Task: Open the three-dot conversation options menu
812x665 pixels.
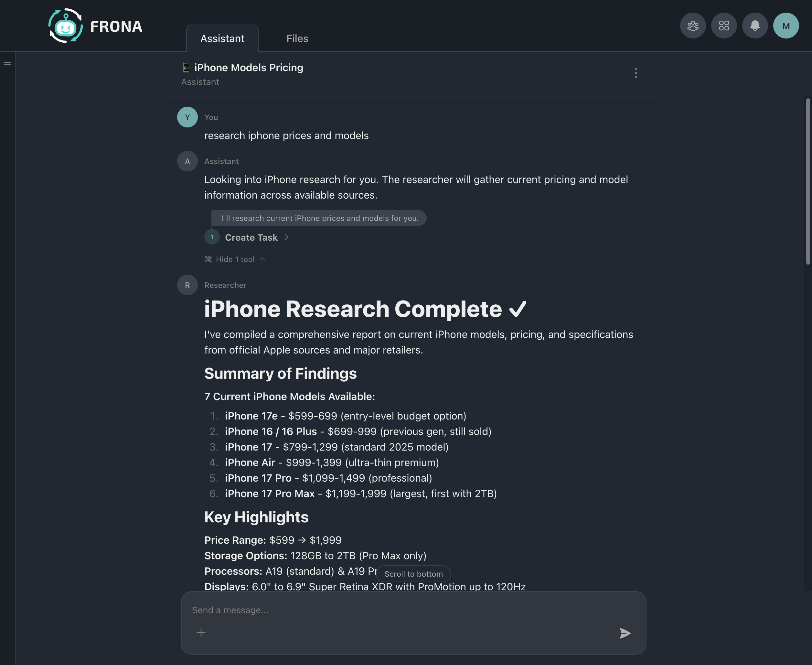Action: [636, 73]
